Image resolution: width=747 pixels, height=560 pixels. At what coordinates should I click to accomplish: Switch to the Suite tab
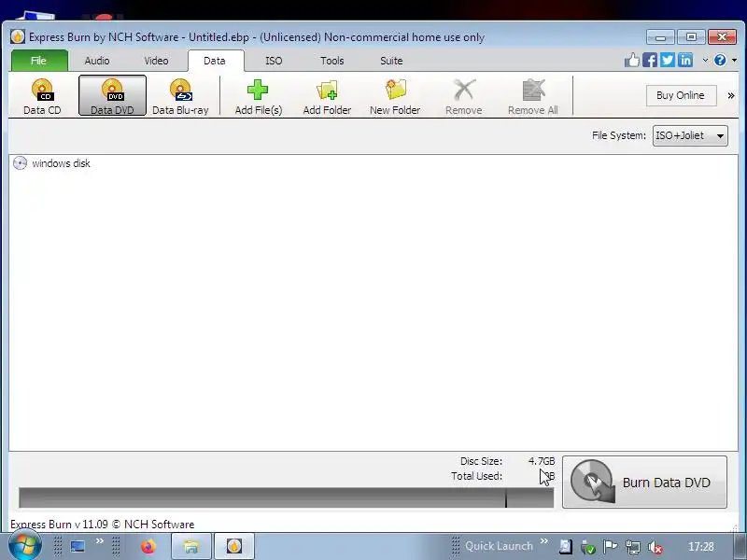point(391,61)
